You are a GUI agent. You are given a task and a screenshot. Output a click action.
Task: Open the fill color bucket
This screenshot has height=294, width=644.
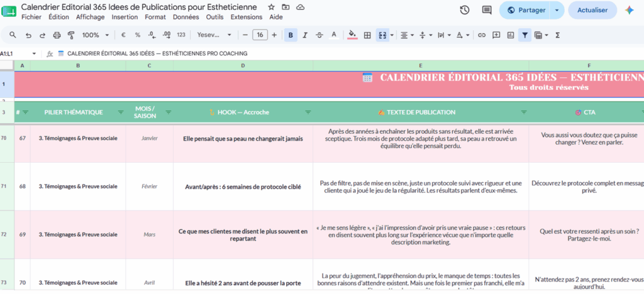click(x=352, y=35)
